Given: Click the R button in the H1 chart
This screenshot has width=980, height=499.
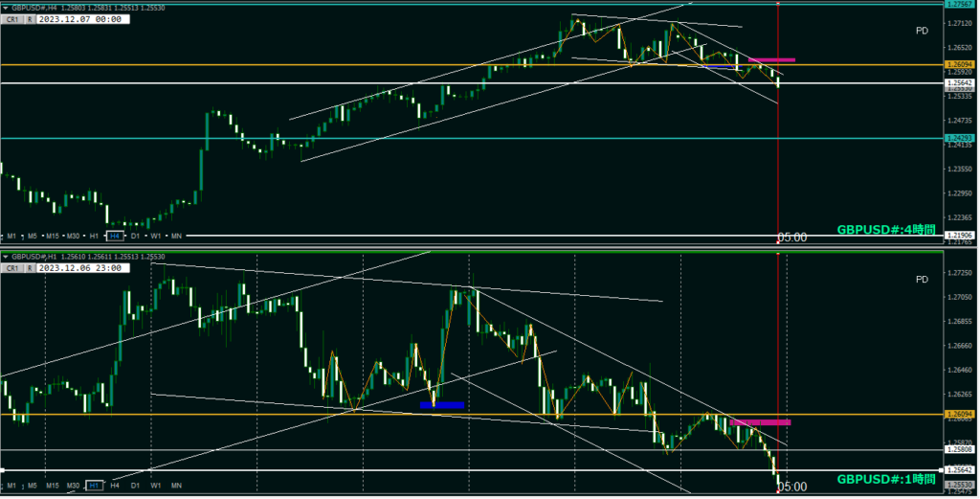Looking at the screenshot, I should click(x=30, y=268).
